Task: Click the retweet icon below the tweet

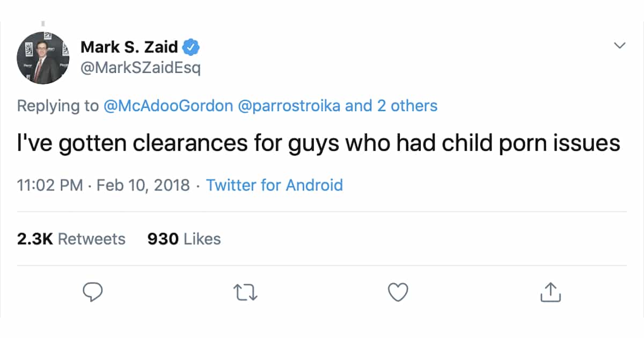Action: pos(245,292)
